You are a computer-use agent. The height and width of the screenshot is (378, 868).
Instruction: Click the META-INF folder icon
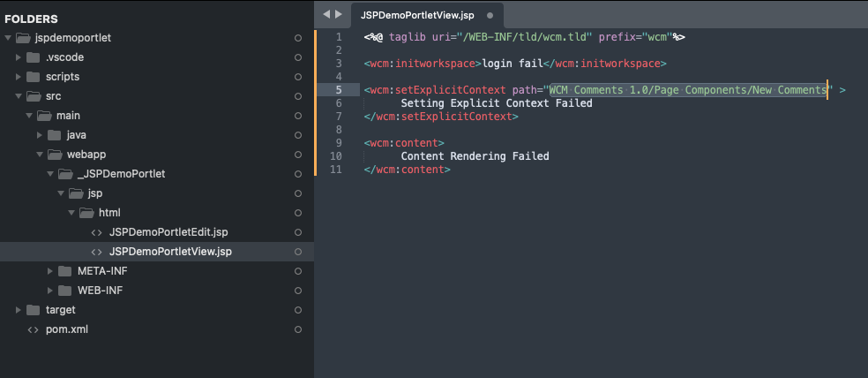tap(64, 271)
